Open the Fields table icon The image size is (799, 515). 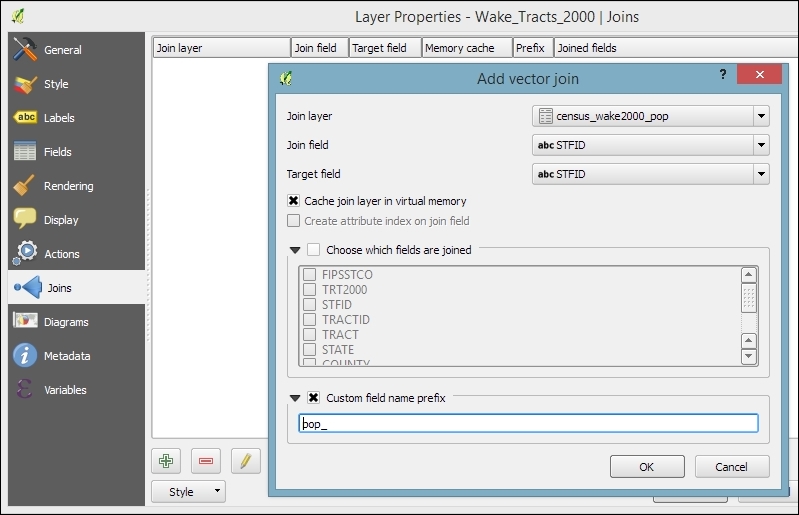pos(24,151)
